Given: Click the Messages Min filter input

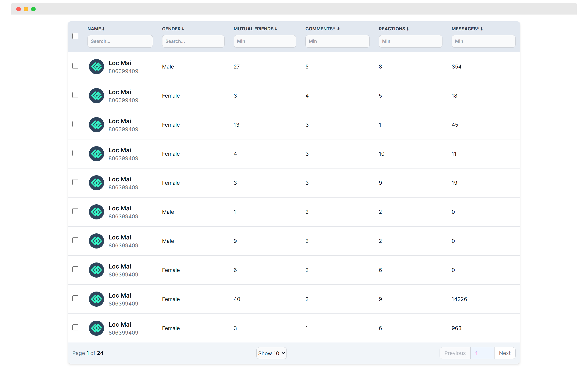Looking at the screenshot, I should coord(483,41).
